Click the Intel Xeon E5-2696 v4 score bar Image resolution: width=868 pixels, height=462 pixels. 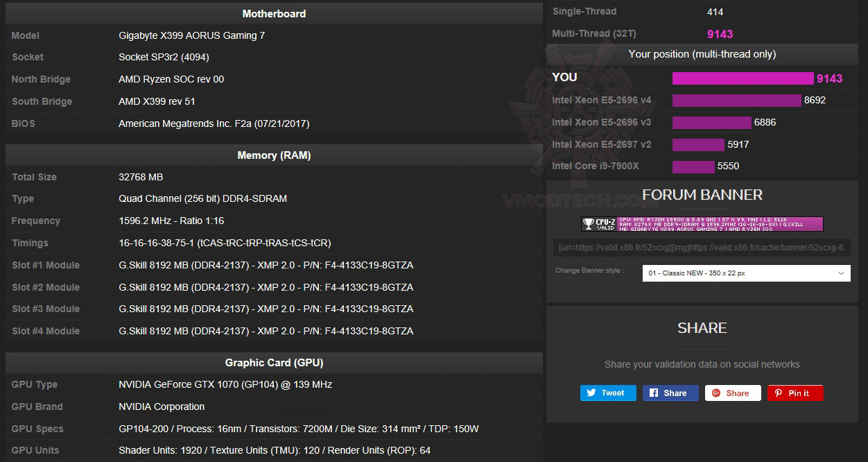point(736,101)
